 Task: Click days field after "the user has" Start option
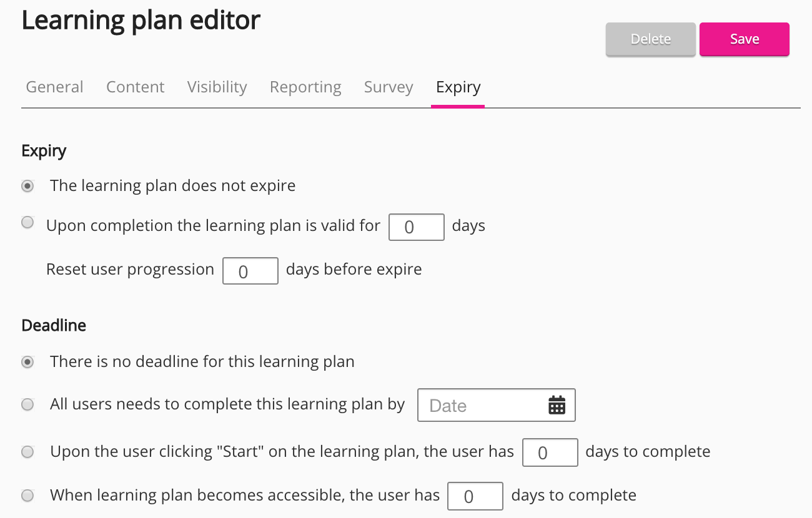[x=550, y=452]
